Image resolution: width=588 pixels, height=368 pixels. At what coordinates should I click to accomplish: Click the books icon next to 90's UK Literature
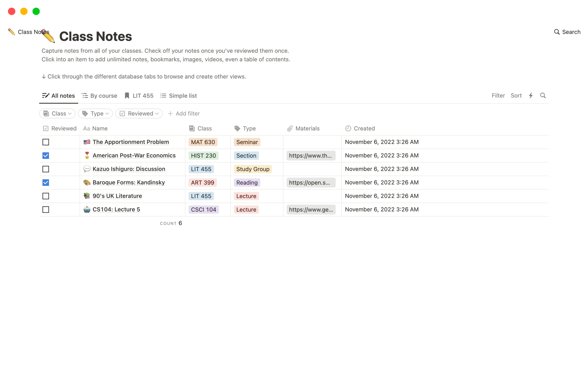pos(87,196)
